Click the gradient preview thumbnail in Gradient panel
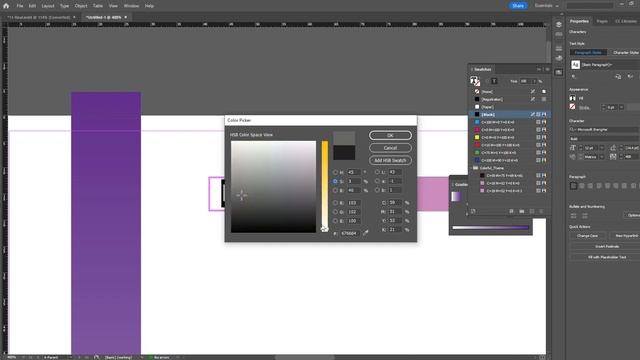Screen dimensions: 640x360 [456, 196]
